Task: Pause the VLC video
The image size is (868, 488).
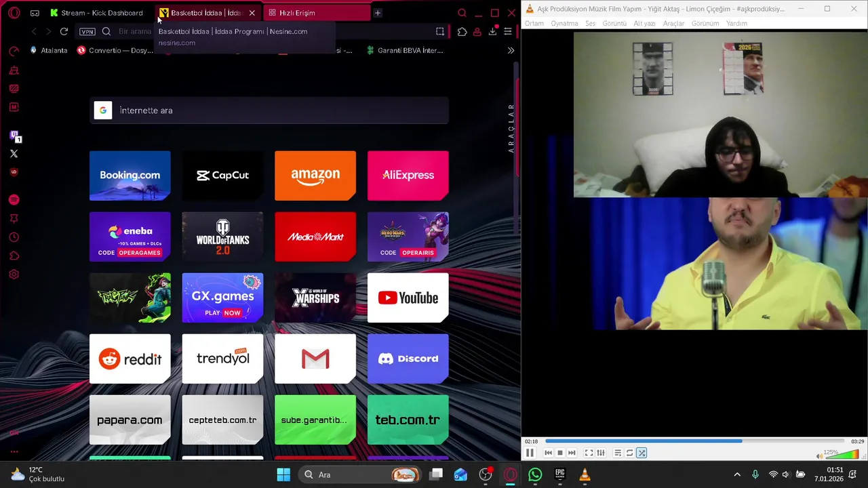Action: (530, 453)
